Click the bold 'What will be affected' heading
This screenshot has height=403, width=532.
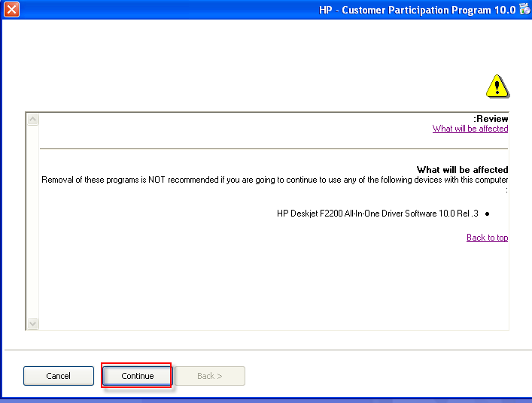click(463, 169)
